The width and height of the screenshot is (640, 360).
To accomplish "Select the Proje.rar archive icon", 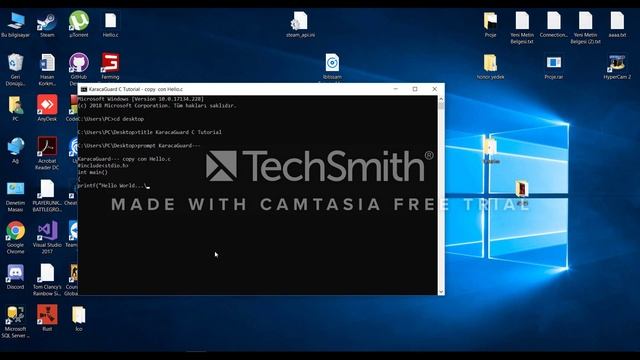I will coord(553,67).
